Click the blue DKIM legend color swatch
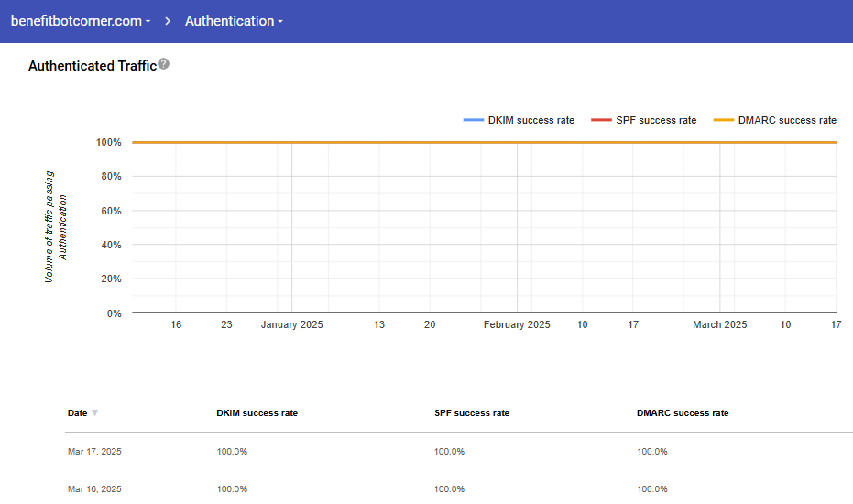The image size is (853, 504). 473,120
